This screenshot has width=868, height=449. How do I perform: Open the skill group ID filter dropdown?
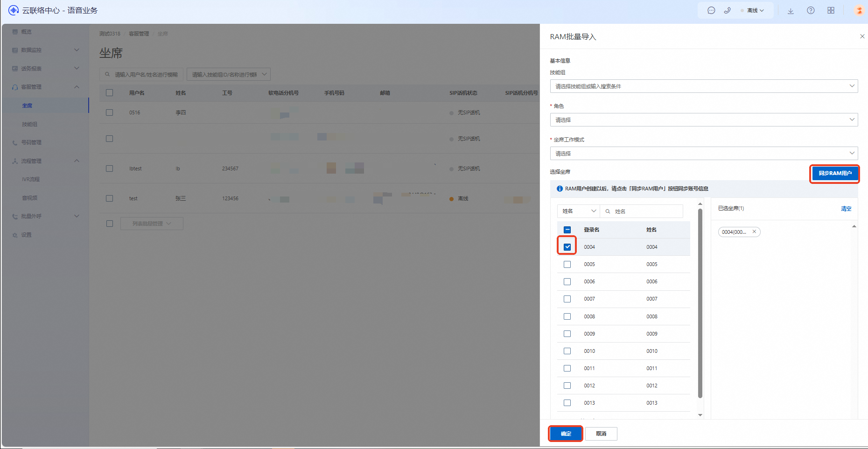pos(229,74)
